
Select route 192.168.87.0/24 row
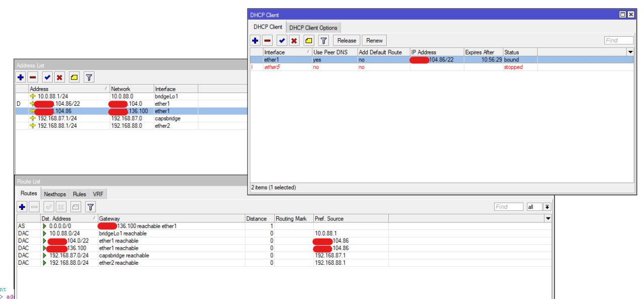pos(284,255)
